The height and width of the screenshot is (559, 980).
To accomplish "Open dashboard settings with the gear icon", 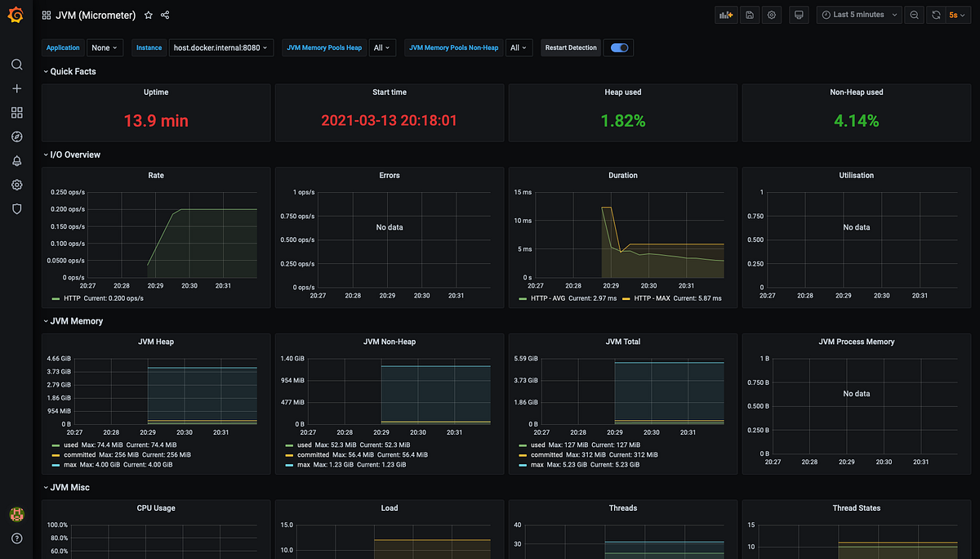I will pyautogui.click(x=771, y=14).
